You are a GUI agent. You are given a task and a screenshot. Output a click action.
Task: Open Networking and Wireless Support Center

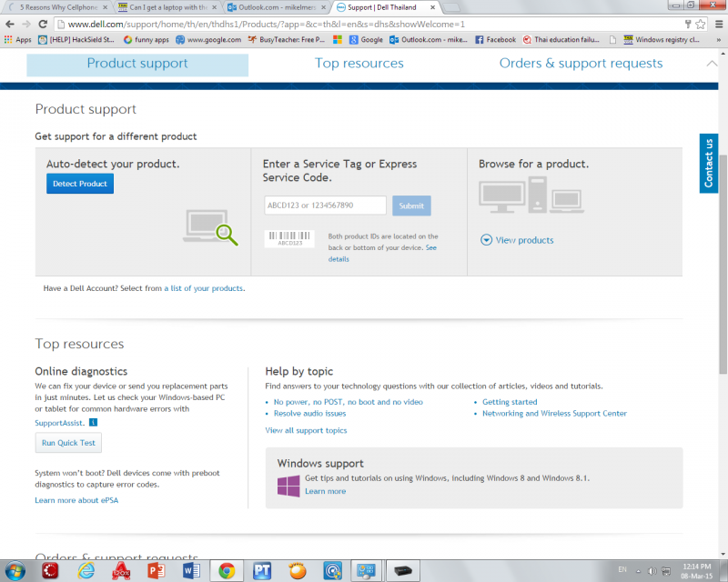point(554,413)
